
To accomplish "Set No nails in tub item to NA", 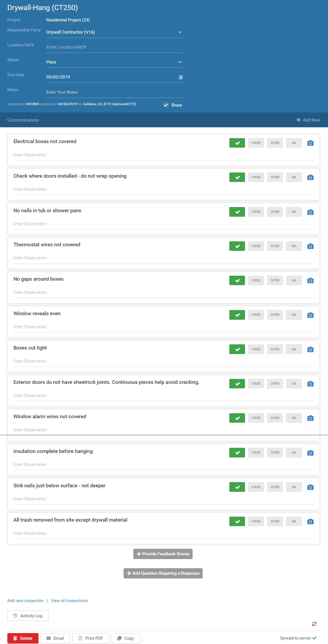I will (x=294, y=212).
